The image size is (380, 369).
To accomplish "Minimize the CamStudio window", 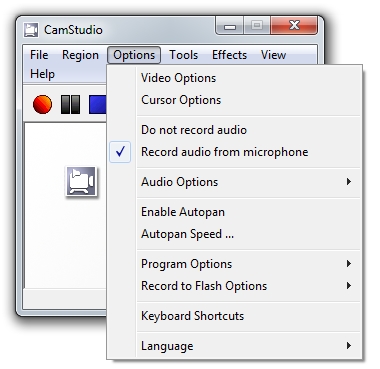I will point(230,26).
